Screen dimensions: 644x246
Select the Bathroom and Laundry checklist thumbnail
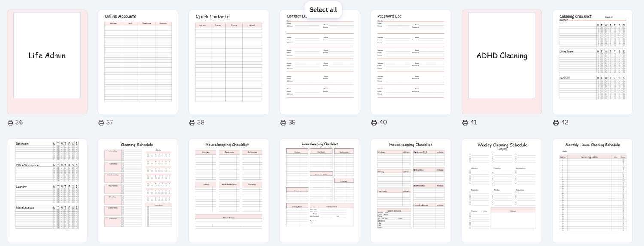[x=47, y=191]
